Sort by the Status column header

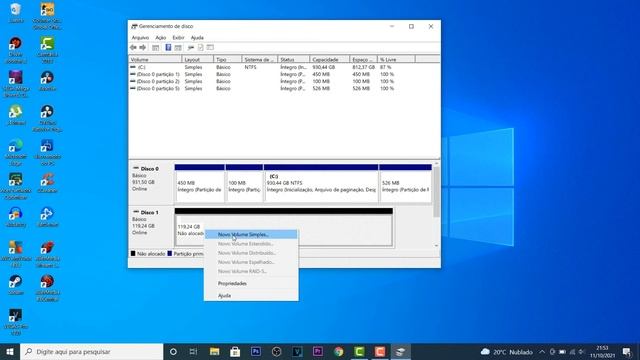(293, 60)
